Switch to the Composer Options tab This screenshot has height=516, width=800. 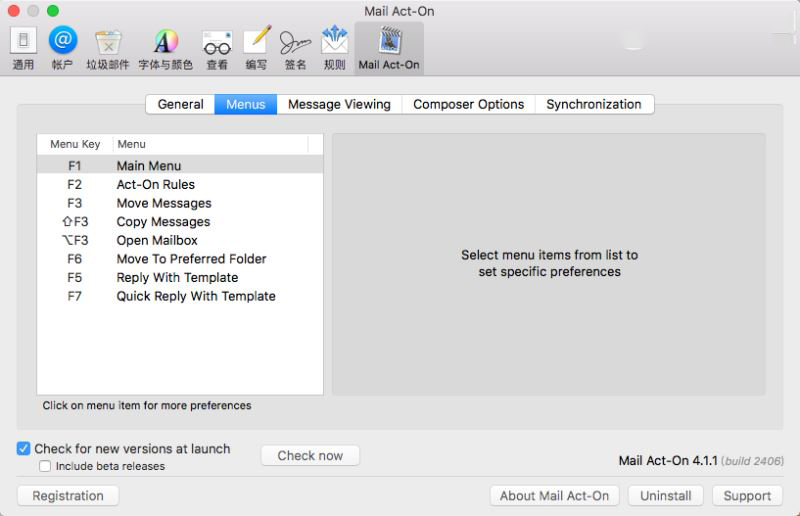[468, 104]
